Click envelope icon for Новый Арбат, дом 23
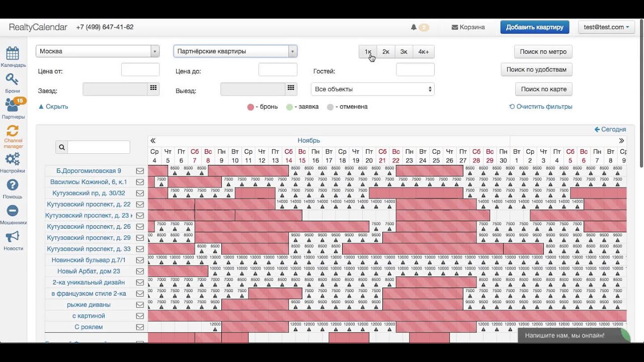The image size is (644, 362). [x=140, y=271]
